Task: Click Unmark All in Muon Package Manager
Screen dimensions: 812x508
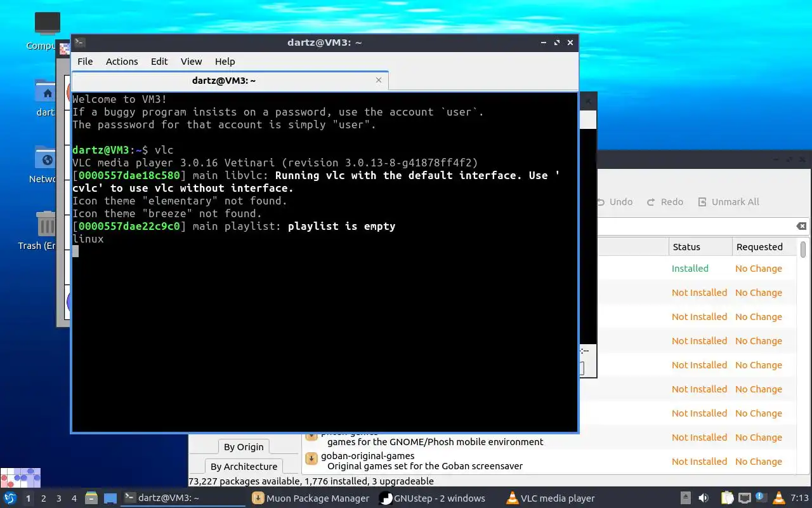Action: [x=728, y=202]
